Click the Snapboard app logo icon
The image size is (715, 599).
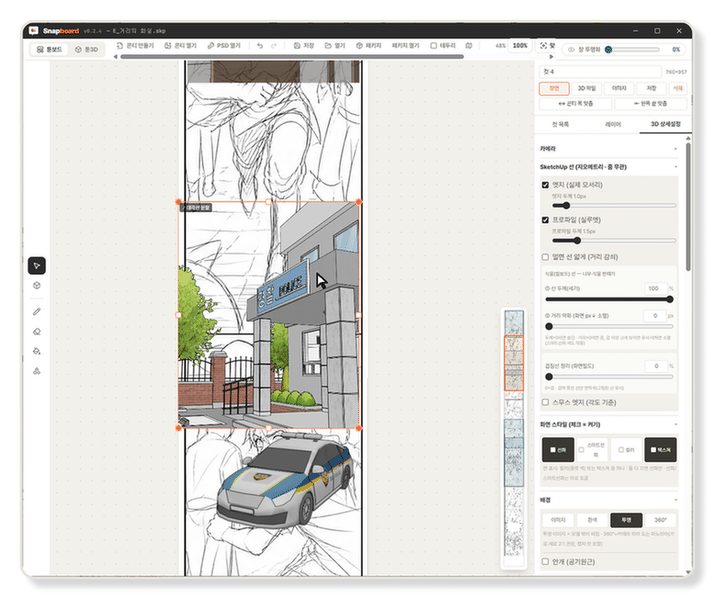[x=33, y=31]
